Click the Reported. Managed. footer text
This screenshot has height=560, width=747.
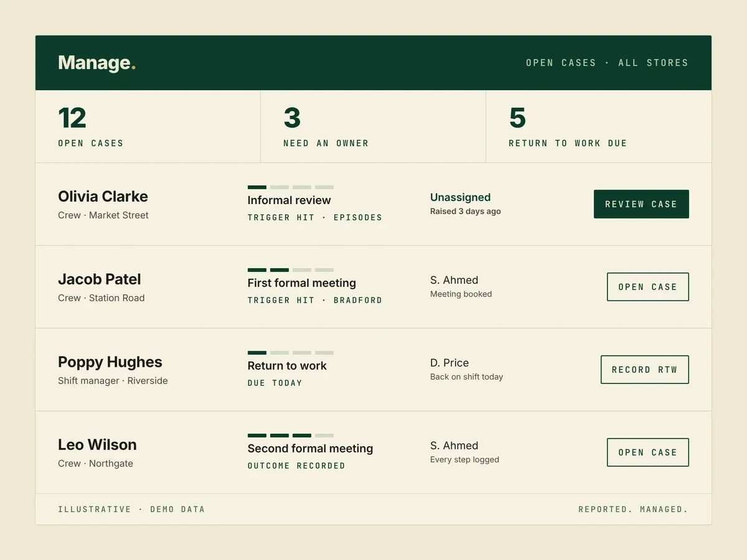(x=634, y=510)
